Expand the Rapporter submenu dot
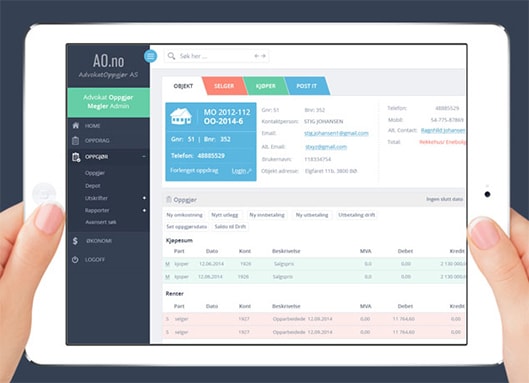This screenshot has height=383, width=529. click(144, 210)
